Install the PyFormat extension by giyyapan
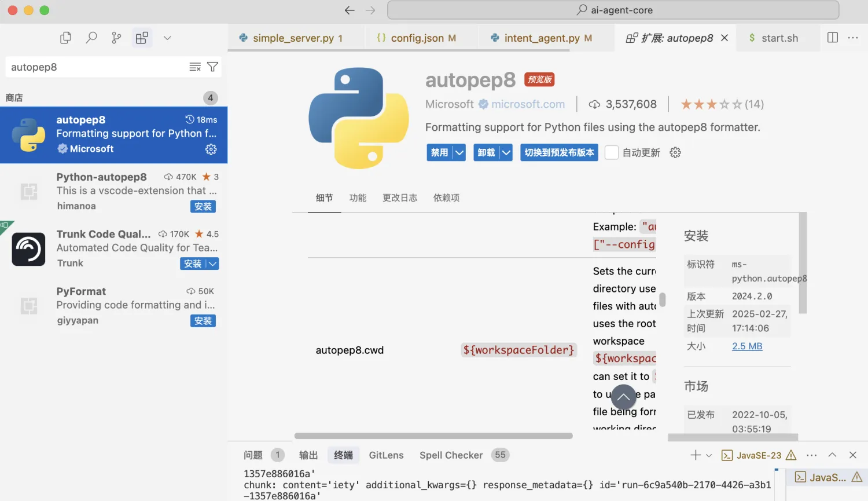This screenshot has width=868, height=501. point(203,321)
